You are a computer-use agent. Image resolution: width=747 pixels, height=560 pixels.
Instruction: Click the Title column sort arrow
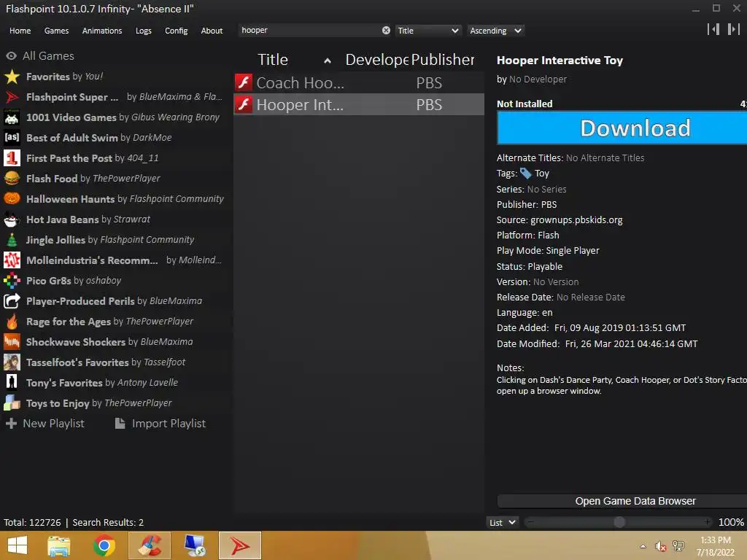pyautogui.click(x=328, y=61)
